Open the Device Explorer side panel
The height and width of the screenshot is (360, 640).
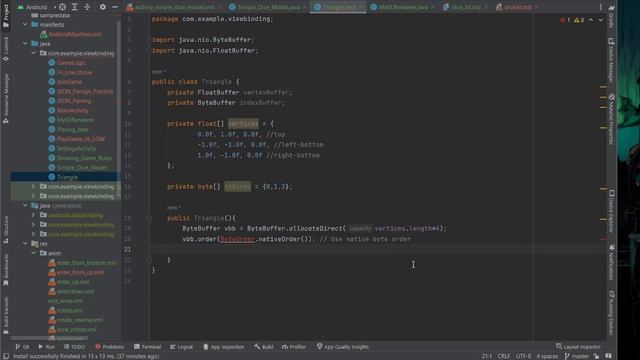coord(611,211)
